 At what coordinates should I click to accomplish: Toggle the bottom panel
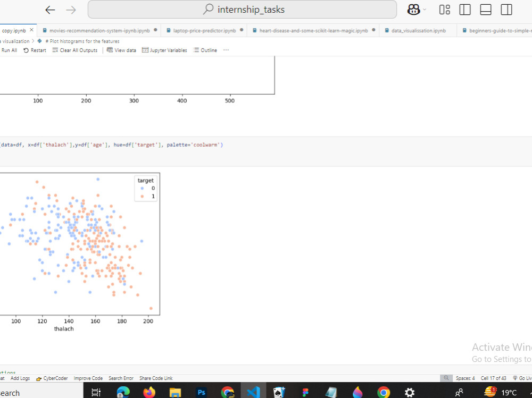pos(486,10)
